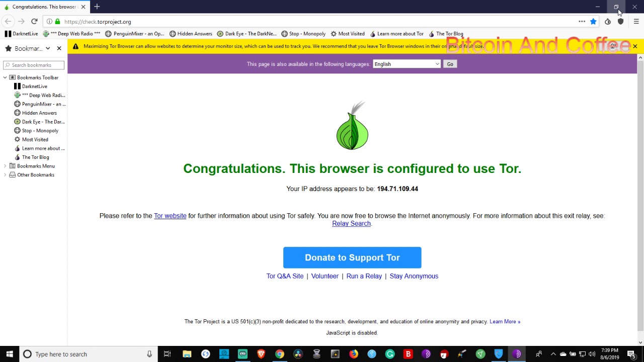The image size is (644, 362).
Task: Open The Tor Blog toolbar bookmark
Action: point(445,34)
